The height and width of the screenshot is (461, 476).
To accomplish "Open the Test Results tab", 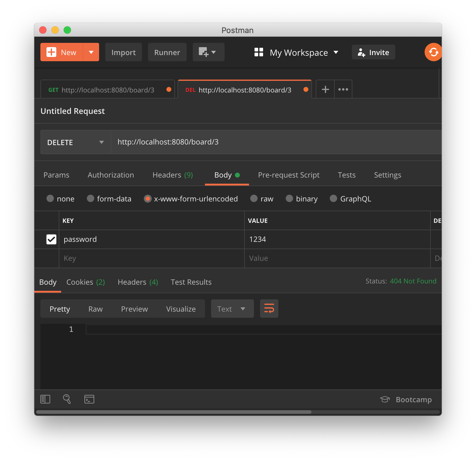I will tap(191, 282).
